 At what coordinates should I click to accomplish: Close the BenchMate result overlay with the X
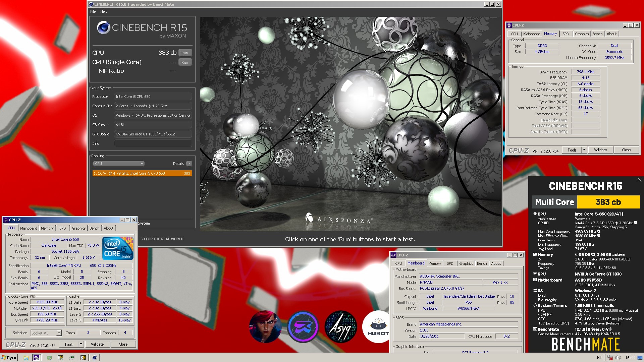coord(640,180)
